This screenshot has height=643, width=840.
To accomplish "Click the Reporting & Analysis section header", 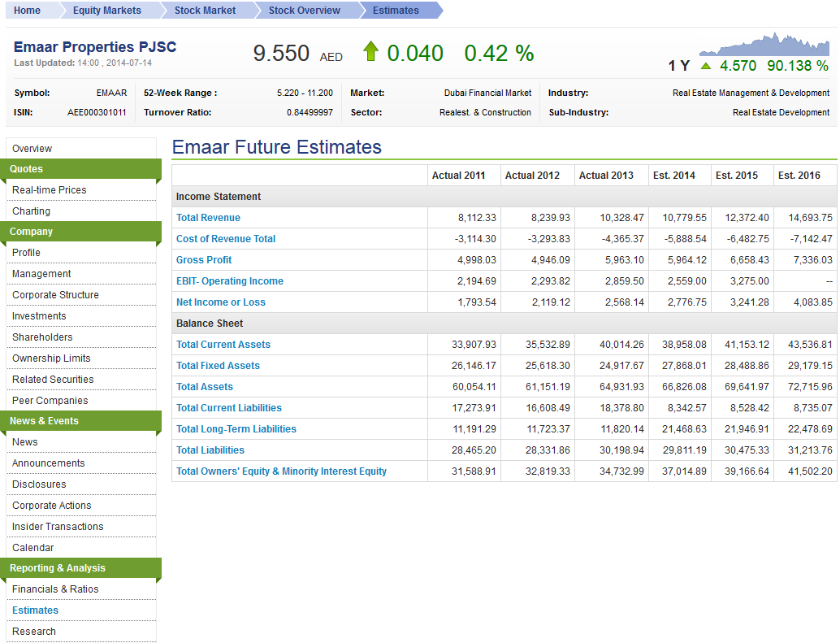I will click(81, 568).
